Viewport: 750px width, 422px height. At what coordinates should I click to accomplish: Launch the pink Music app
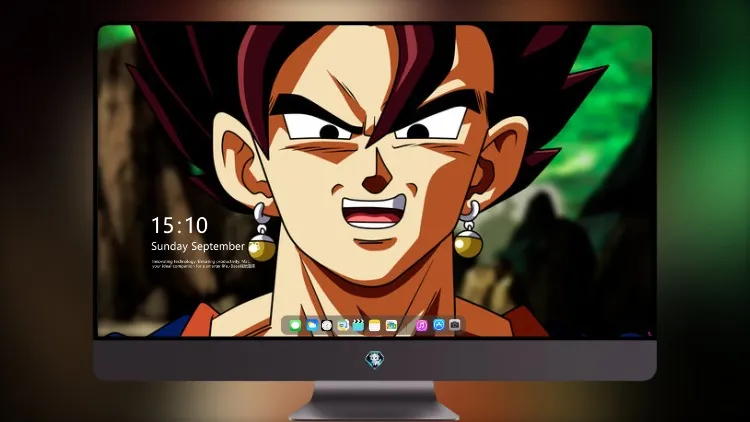pyautogui.click(x=421, y=325)
